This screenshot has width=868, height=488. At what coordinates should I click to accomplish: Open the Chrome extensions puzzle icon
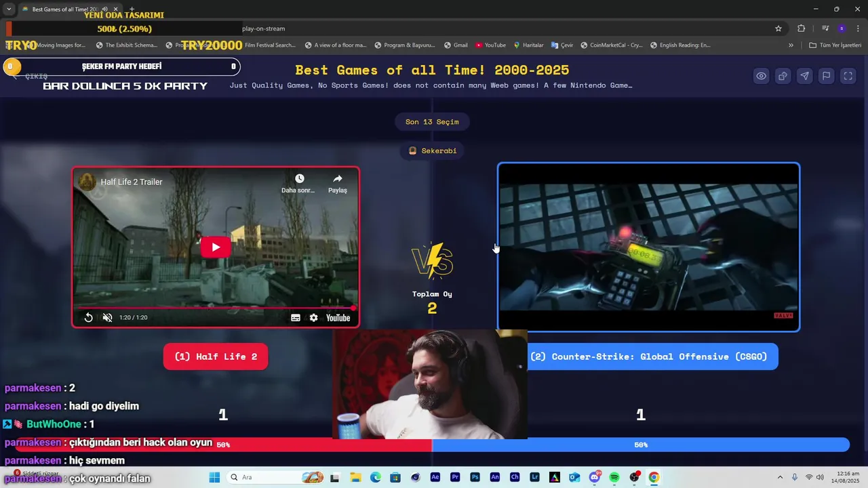(801, 28)
